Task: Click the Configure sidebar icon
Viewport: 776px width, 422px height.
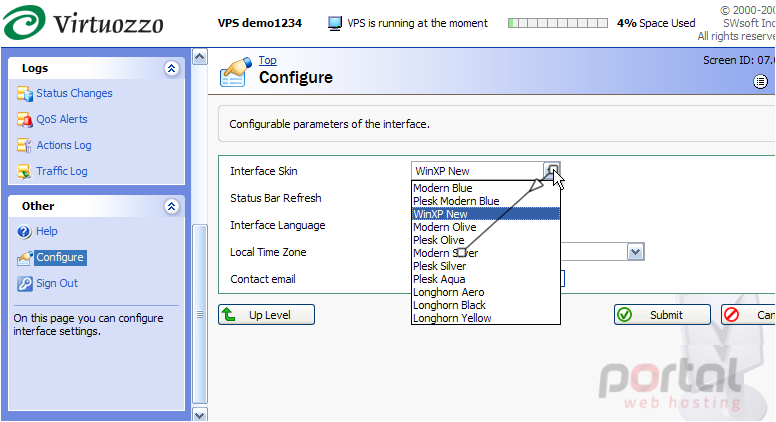Action: [x=24, y=258]
